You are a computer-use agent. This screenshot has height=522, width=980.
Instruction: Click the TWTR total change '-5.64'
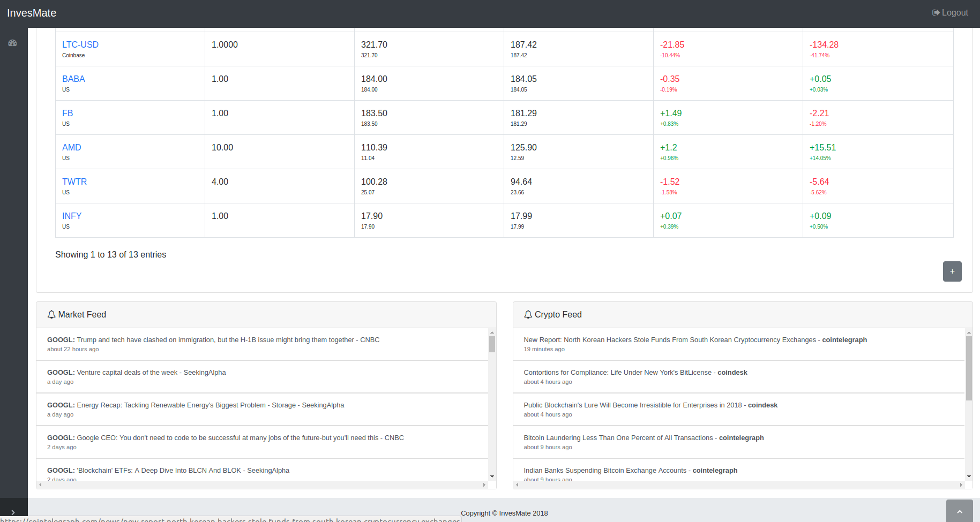pos(819,182)
